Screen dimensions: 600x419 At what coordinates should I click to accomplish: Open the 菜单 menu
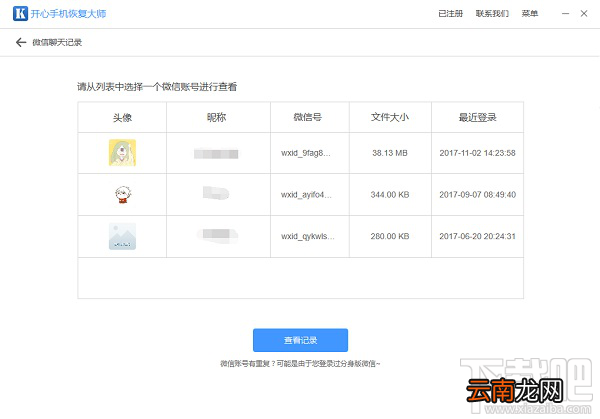[x=530, y=14]
